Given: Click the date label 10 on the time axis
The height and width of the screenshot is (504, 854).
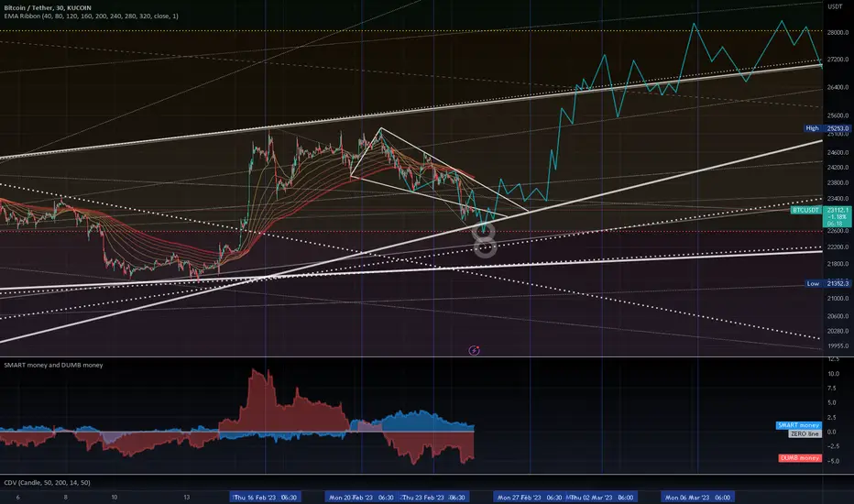Looking at the screenshot, I should pyautogui.click(x=115, y=497).
